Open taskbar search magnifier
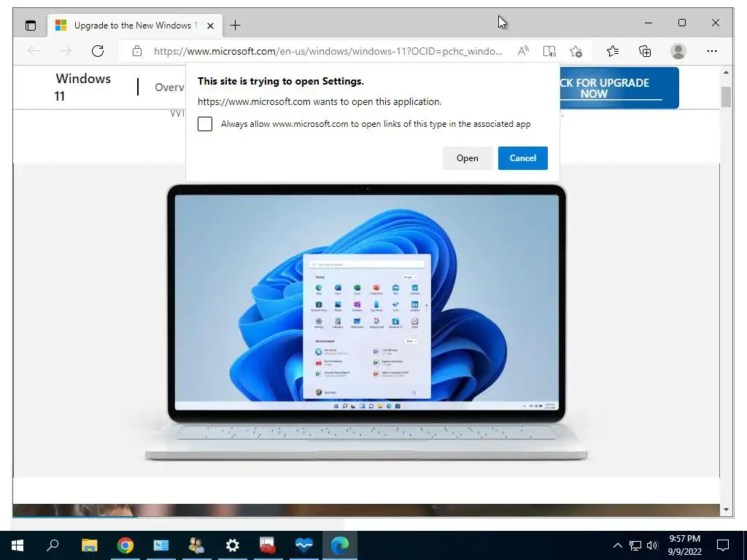Image resolution: width=747 pixels, height=560 pixels. pos(53,545)
